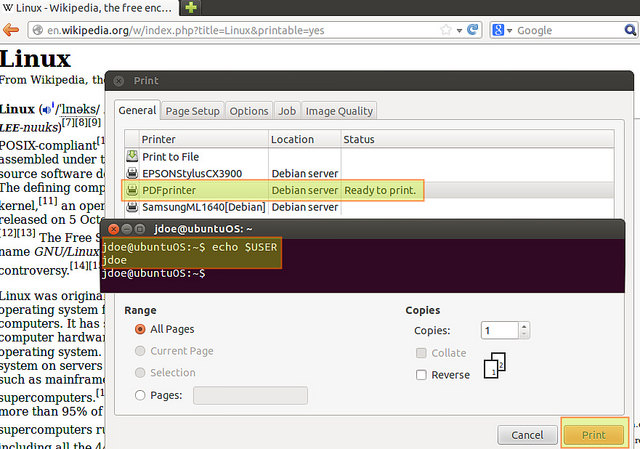Screen dimensions: 640x449
Task: Click the EPSONStylusCX3900 printer icon
Action: (x=131, y=173)
